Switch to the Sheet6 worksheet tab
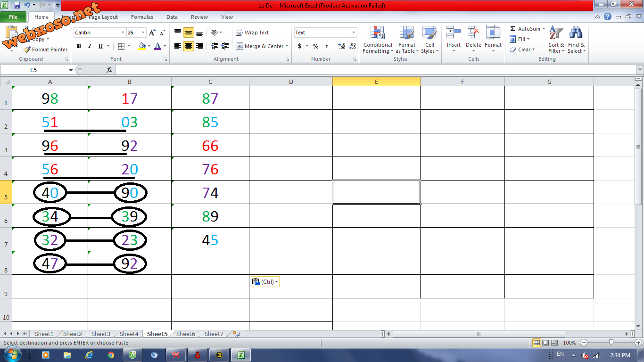The height and width of the screenshot is (362, 644). point(185,334)
